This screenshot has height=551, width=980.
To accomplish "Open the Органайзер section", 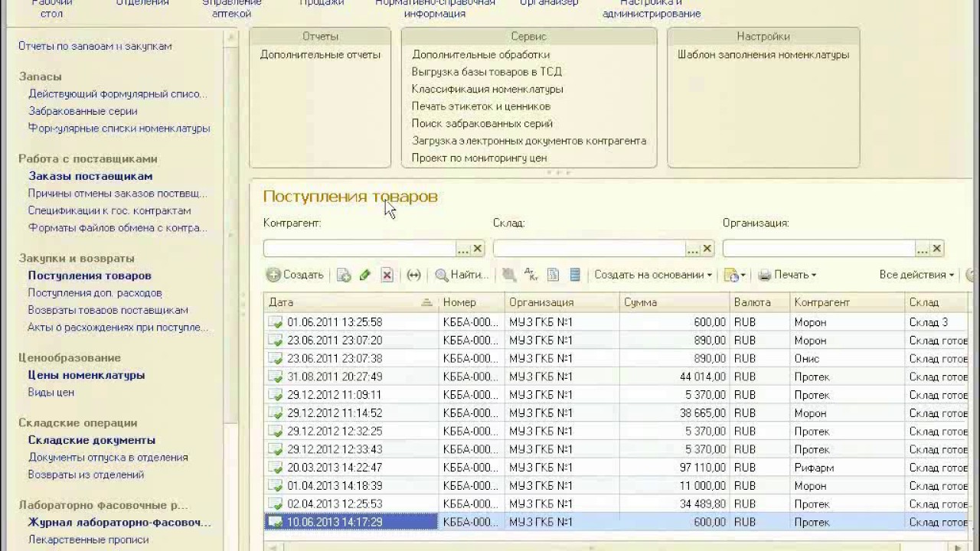I will pos(549,4).
